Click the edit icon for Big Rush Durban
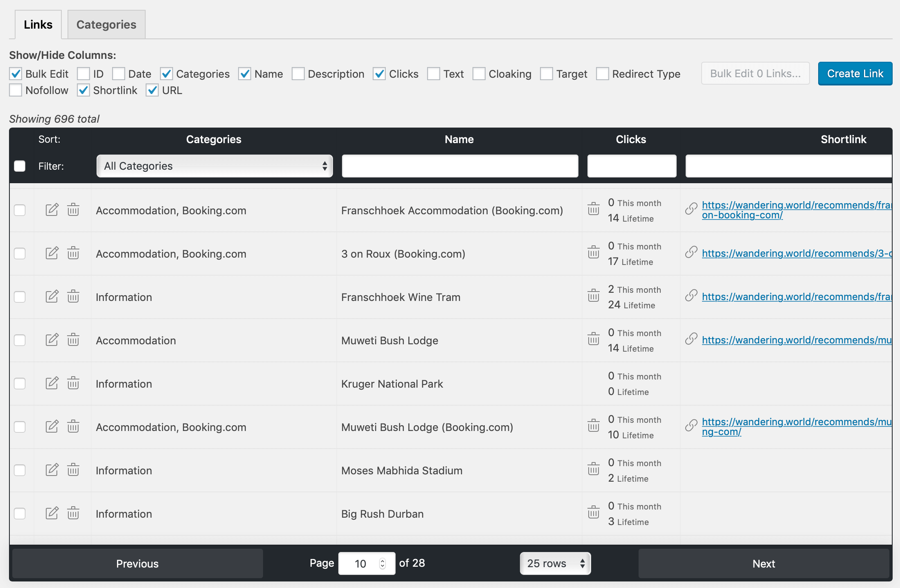Viewport: 900px width, 588px height. tap(52, 513)
